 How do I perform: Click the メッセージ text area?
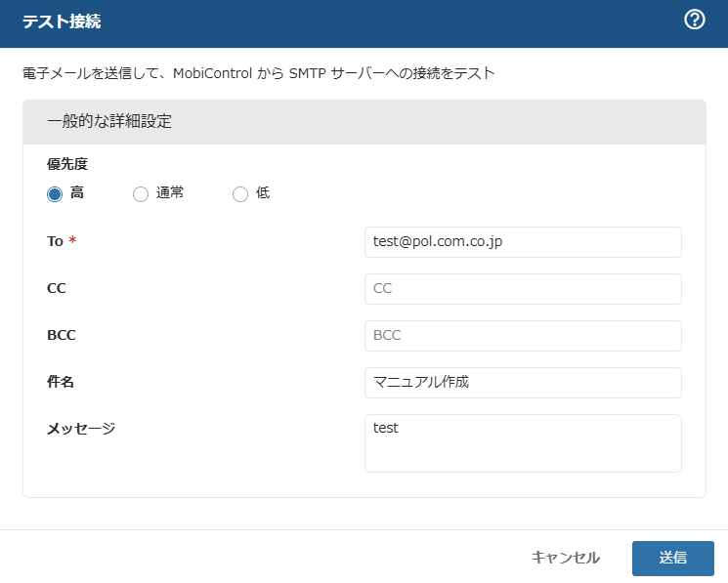coord(523,443)
